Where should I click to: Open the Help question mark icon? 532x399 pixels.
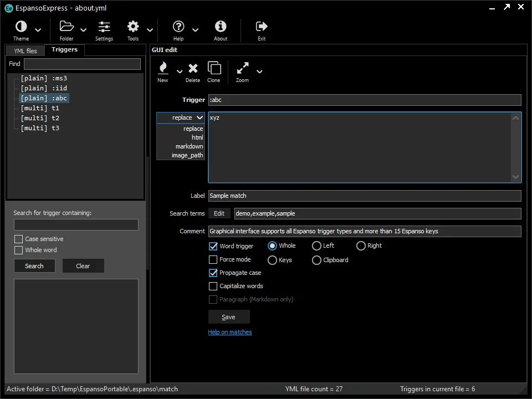tap(178, 27)
